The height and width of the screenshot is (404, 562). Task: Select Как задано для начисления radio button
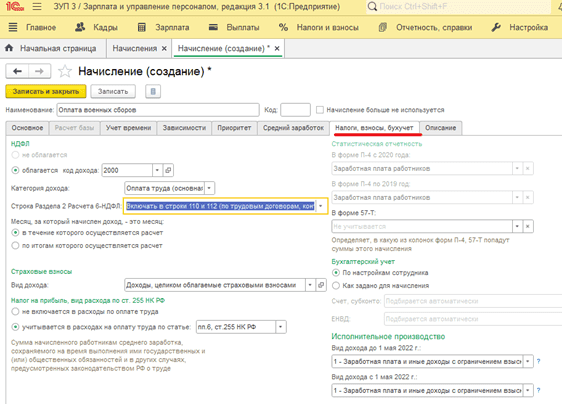click(x=336, y=286)
